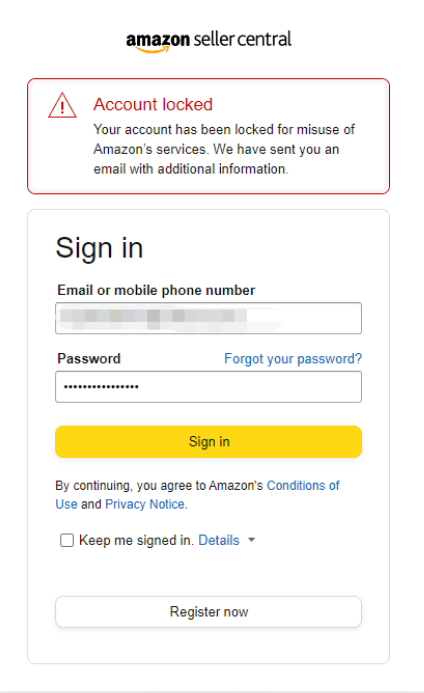
Task: Click the red warning triangle icon
Action: [x=62, y=106]
